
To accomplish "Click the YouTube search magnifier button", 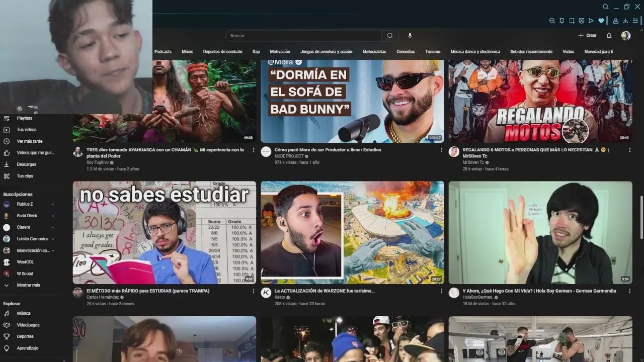I will pos(390,36).
